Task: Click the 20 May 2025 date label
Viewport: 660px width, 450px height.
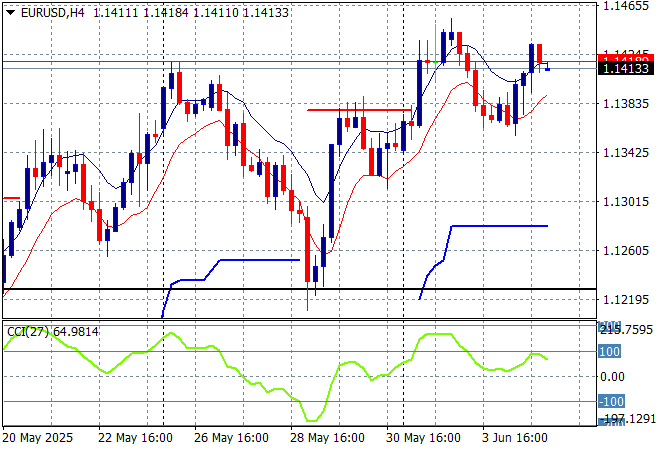Action: [x=38, y=438]
